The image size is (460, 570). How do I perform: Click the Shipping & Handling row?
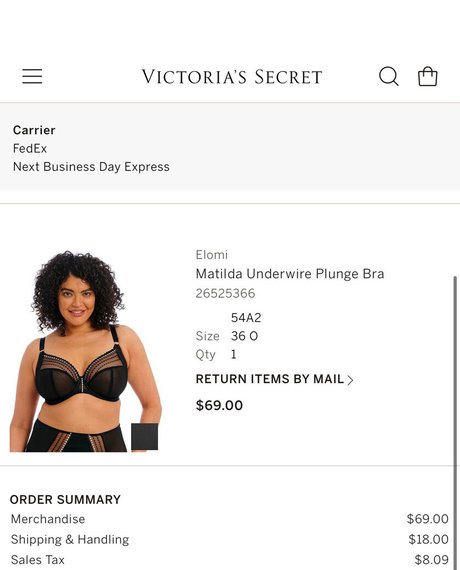(x=230, y=539)
